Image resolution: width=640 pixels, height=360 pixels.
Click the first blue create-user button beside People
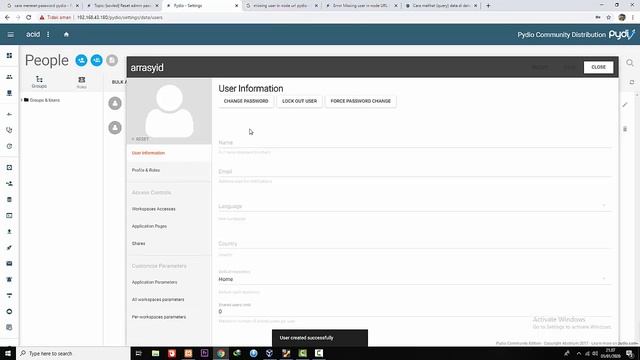(81, 60)
